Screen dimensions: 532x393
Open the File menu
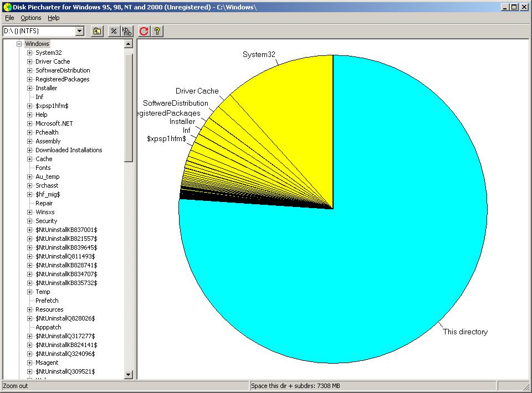click(x=9, y=18)
